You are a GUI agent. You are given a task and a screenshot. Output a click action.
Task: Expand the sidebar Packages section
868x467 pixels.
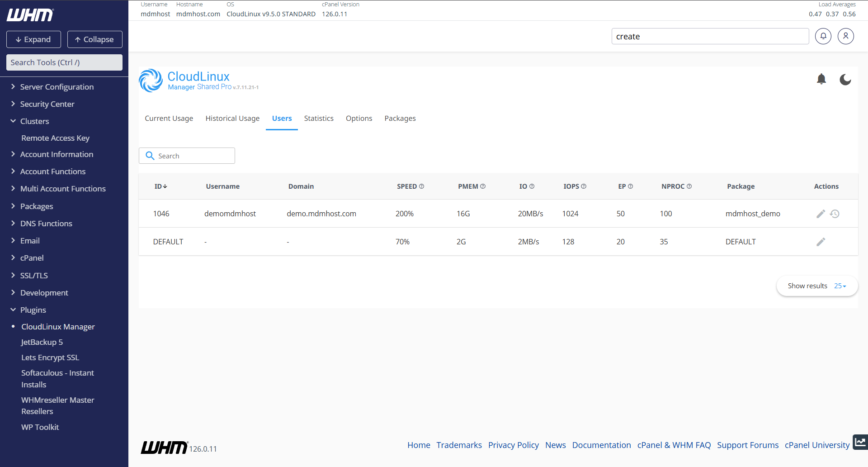[32, 206]
